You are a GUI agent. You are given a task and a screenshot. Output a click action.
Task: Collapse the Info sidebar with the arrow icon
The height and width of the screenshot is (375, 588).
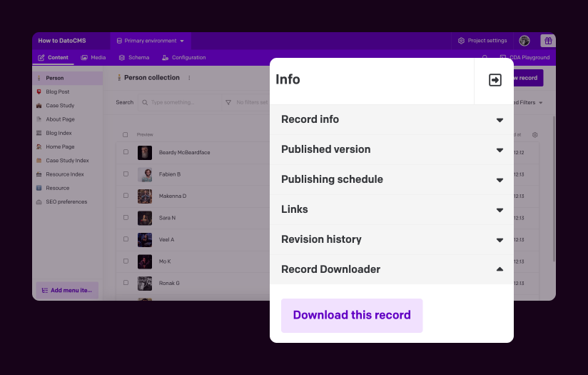495,80
